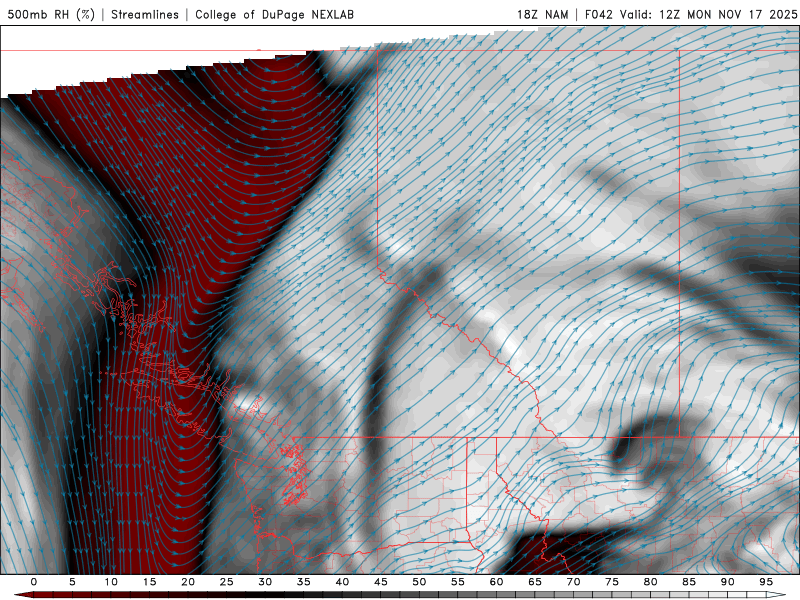Image resolution: width=800 pixels, height=600 pixels.
Task: Click colorbar tick label 30
Action: pyautogui.click(x=265, y=582)
